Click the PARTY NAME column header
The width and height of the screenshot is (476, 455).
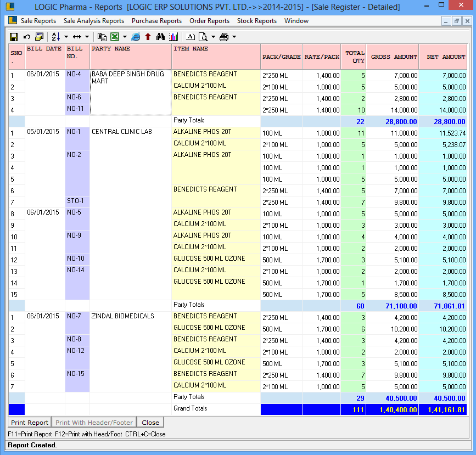click(131, 57)
